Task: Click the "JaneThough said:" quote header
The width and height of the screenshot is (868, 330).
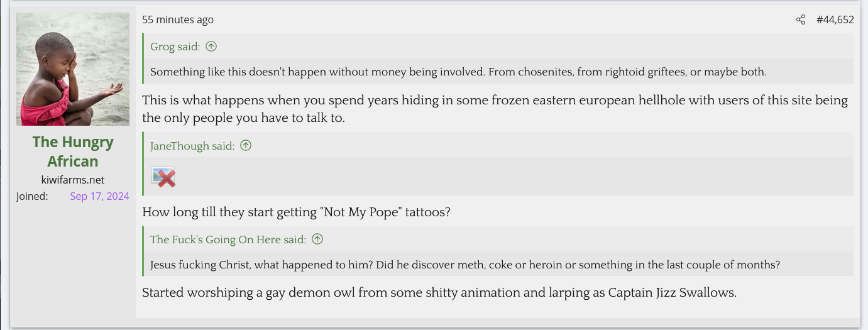Action: point(192,146)
